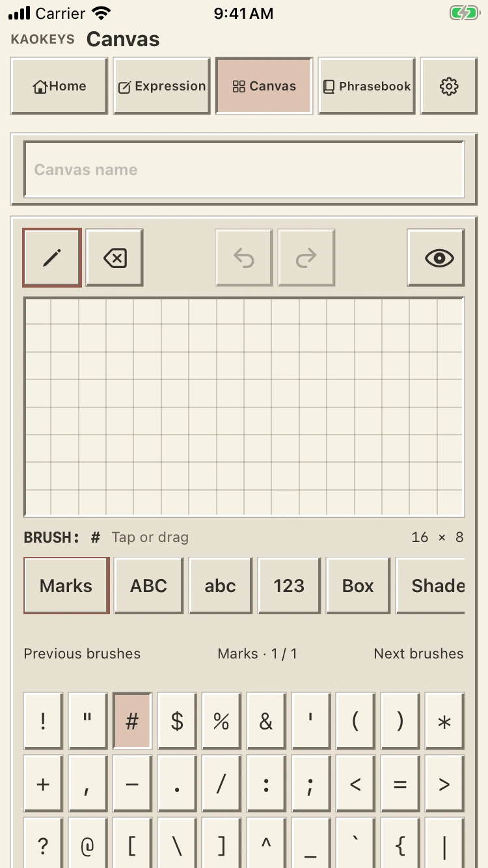Pick the @ brush key

point(87,843)
